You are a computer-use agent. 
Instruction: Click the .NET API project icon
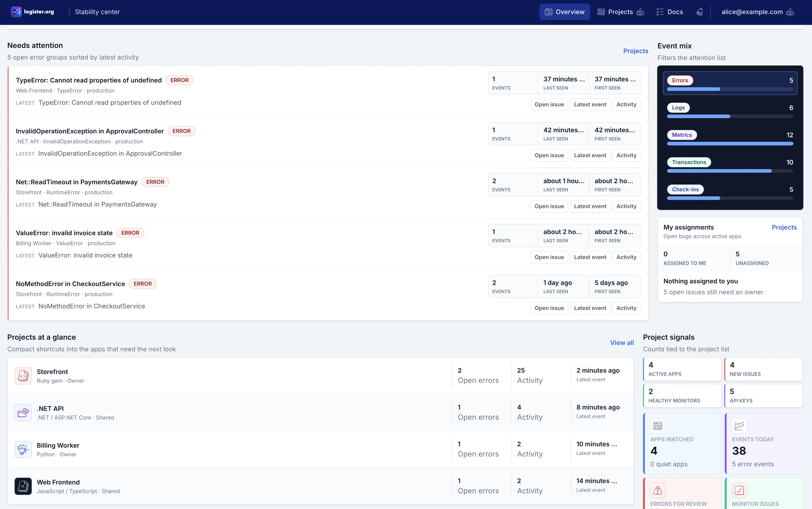click(23, 412)
